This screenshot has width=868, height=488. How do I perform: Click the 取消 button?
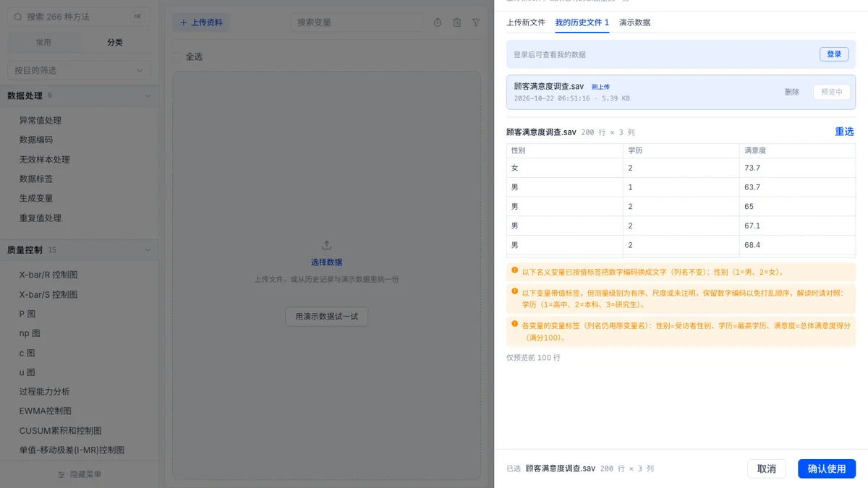click(x=767, y=468)
